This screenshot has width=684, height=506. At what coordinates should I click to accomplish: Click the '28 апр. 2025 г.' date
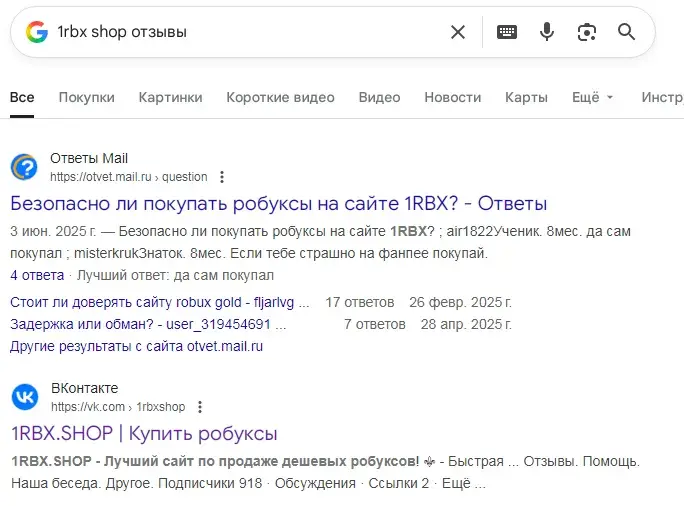point(466,325)
